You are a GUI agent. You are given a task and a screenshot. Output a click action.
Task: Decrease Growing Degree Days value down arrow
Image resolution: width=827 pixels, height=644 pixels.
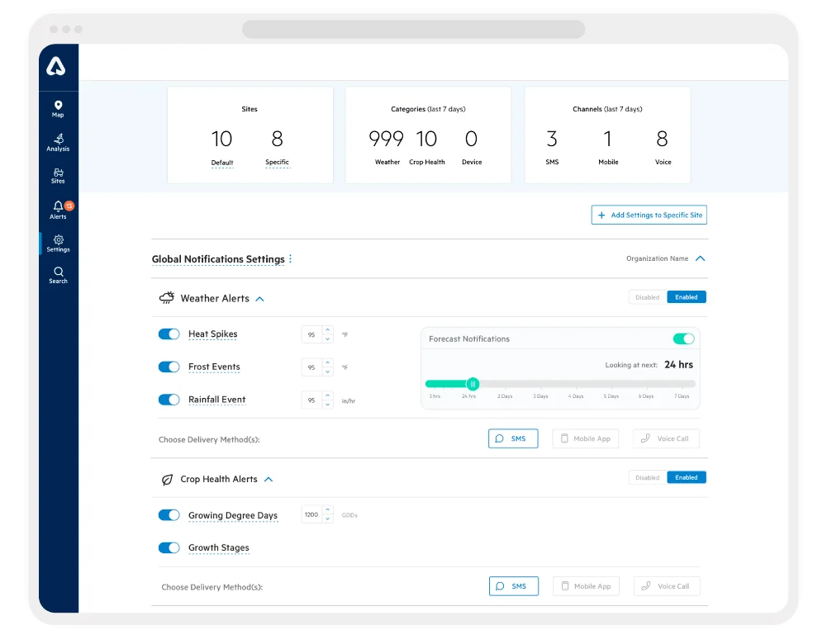coord(327,519)
